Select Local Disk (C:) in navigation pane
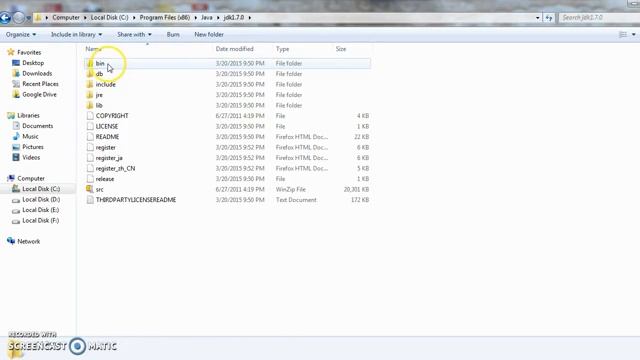 click(41, 189)
